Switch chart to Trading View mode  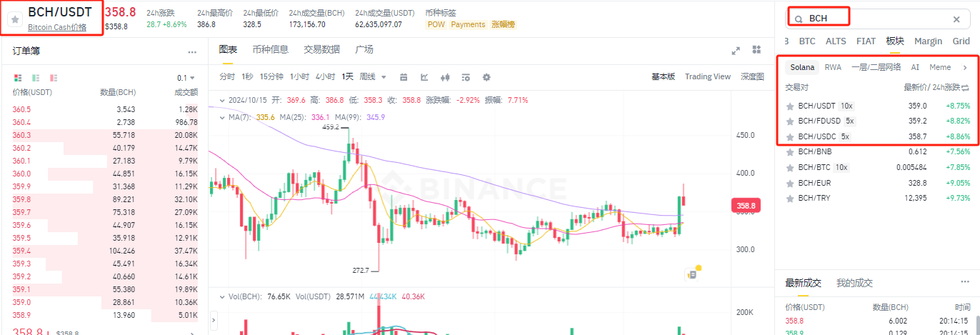coord(707,76)
